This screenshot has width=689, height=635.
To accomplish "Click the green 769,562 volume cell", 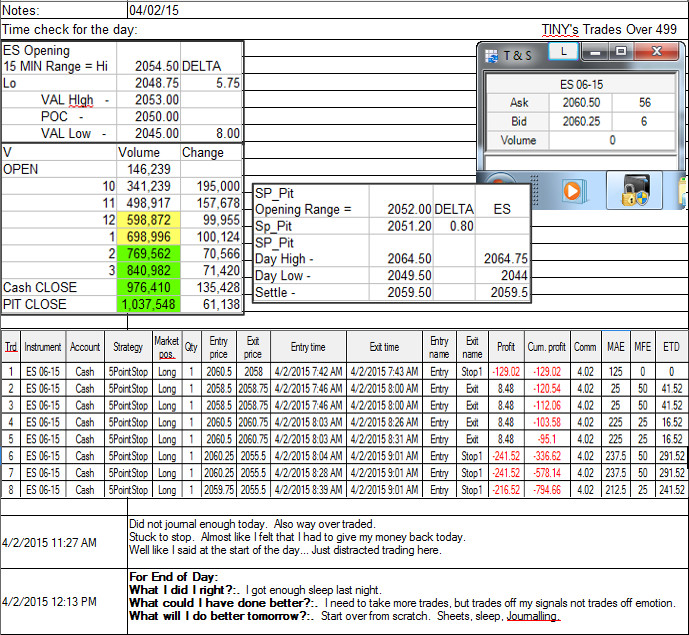I will 149,254.
